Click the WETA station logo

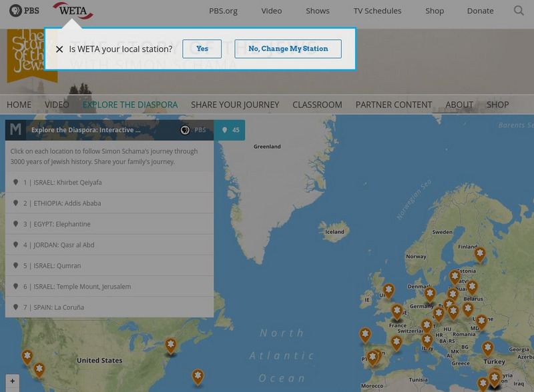(x=72, y=11)
